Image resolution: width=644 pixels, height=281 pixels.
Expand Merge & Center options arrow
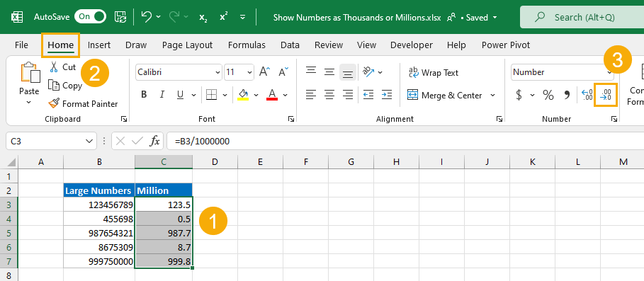click(492, 95)
